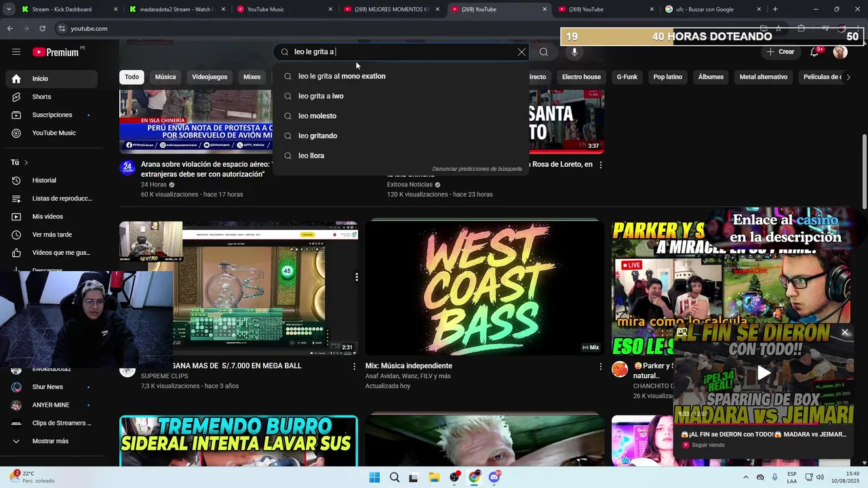
Task: Expand the miniplayer to full view
Action: point(682,332)
